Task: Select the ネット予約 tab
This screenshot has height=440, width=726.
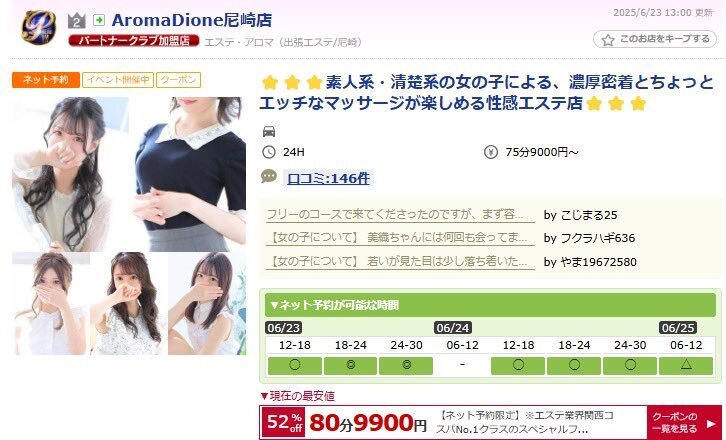Action: click(x=46, y=80)
